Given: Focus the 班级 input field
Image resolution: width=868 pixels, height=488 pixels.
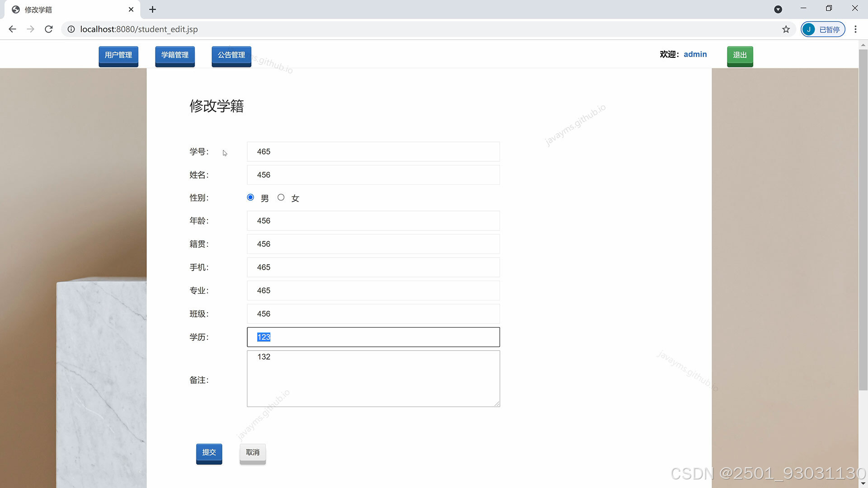Looking at the screenshot, I should click(x=373, y=314).
